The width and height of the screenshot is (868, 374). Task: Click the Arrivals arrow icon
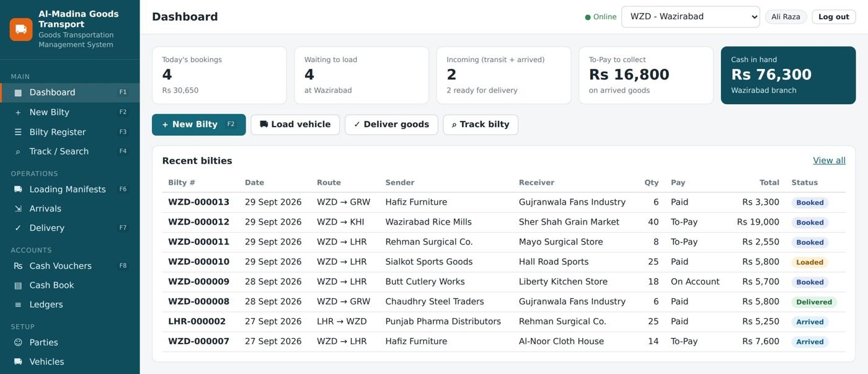point(18,208)
